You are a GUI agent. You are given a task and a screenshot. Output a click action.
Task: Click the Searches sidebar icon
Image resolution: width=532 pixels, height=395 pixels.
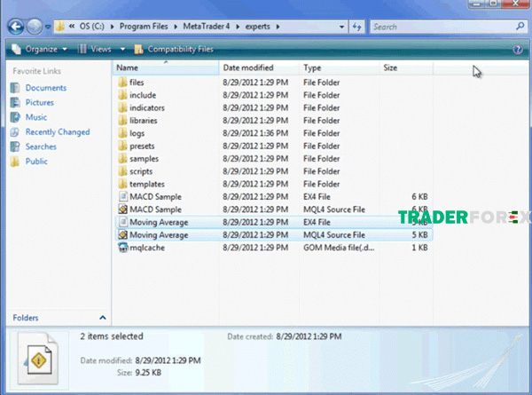point(15,146)
